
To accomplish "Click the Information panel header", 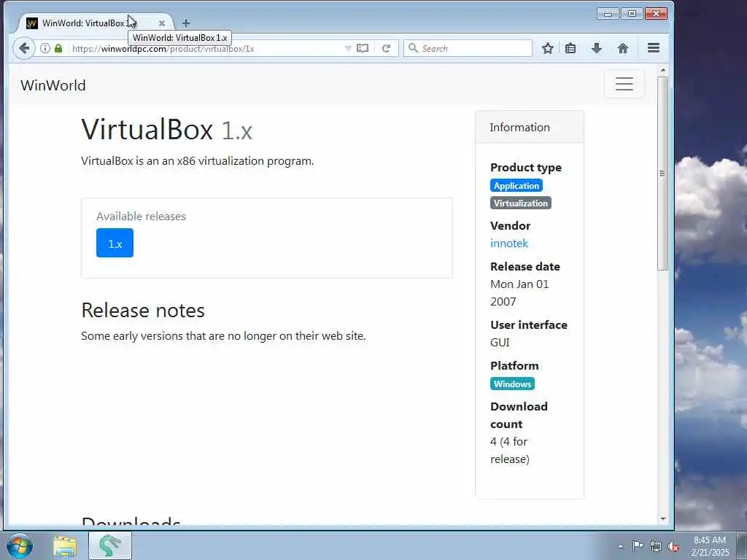I will point(530,127).
